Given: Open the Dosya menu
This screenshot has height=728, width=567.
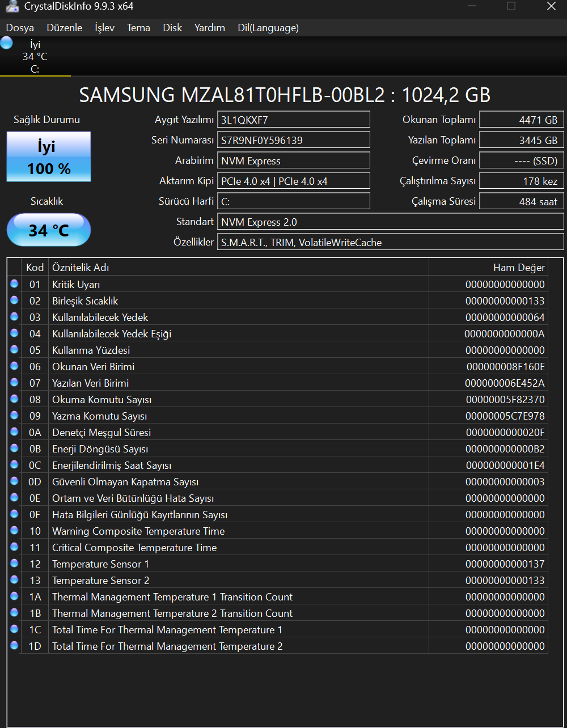Looking at the screenshot, I should click(20, 28).
